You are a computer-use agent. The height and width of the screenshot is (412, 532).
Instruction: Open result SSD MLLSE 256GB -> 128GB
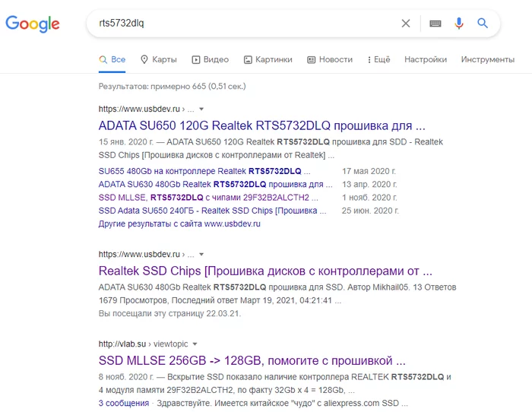pyautogui.click(x=252, y=360)
